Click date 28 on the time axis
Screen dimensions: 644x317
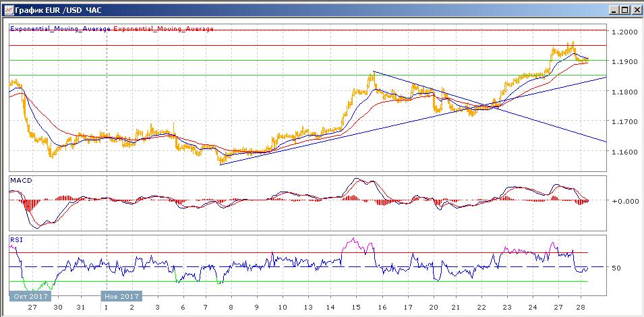(582, 307)
